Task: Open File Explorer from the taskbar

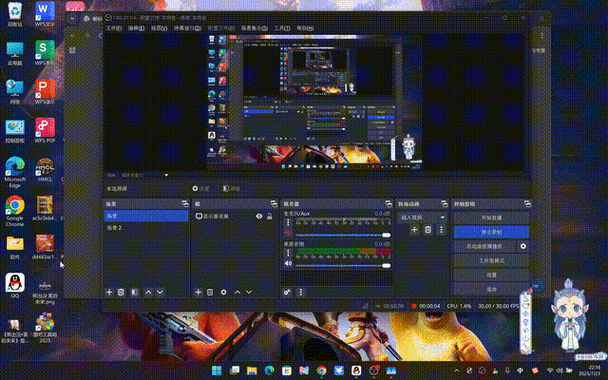Action: pos(252,371)
